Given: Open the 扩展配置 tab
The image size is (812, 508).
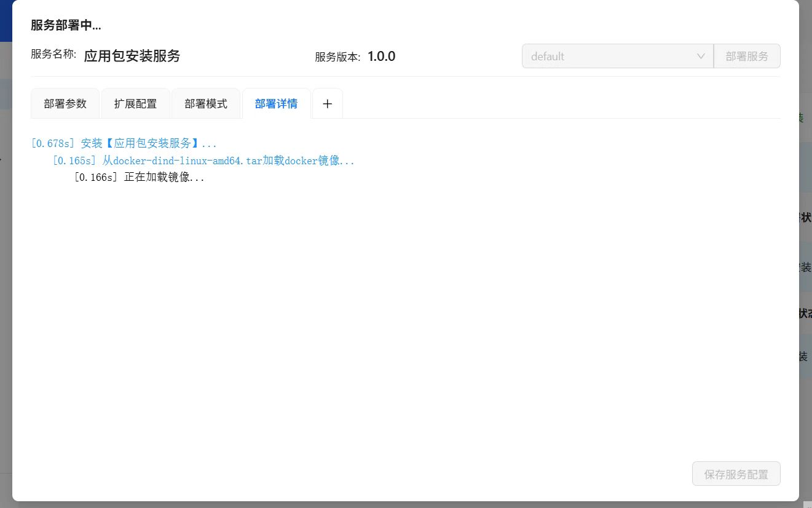Looking at the screenshot, I should [x=135, y=104].
